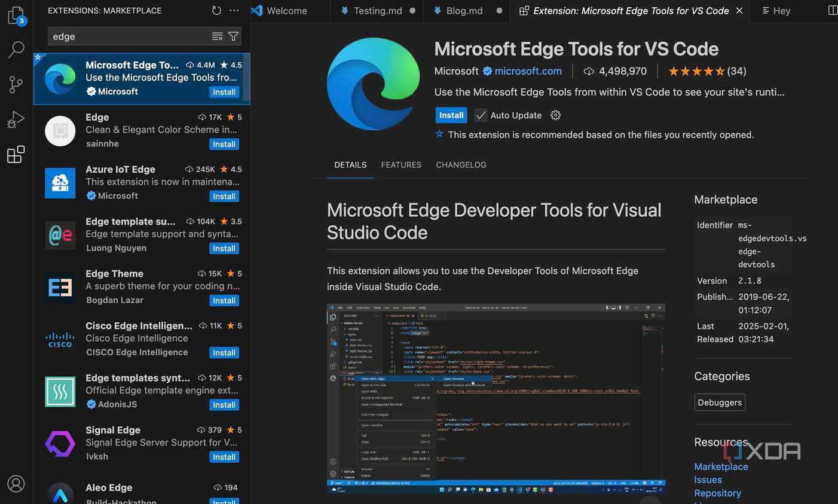This screenshot has height=504, width=838.
Task: Click the blue Install button in extension header
Action: 451,115
